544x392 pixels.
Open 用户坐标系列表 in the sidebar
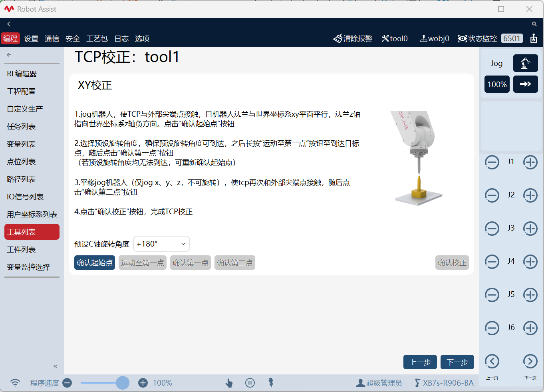32,215
